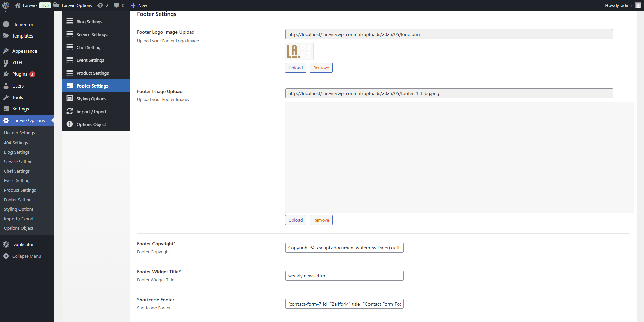Click the Options Object info icon
The image size is (644, 322).
point(70,124)
